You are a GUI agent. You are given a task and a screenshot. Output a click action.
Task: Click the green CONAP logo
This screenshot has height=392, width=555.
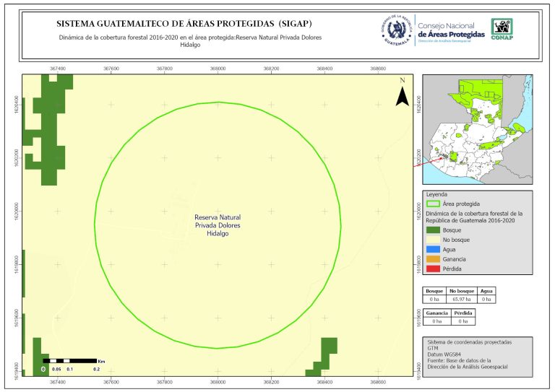[503, 29]
